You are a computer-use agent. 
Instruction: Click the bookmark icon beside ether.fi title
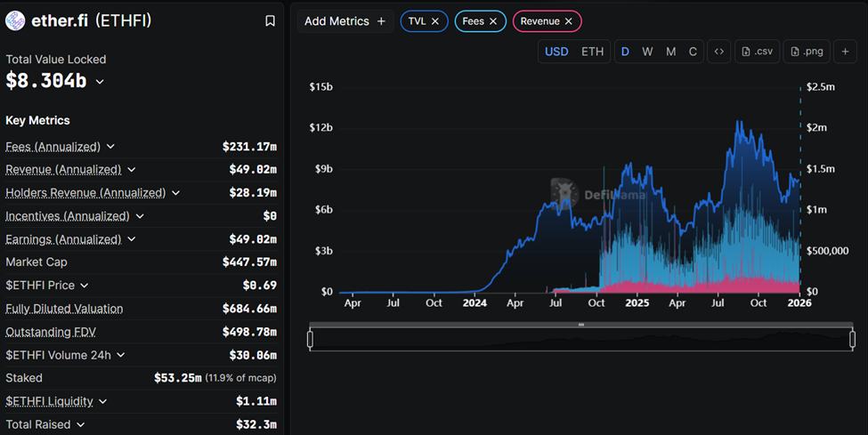click(271, 20)
